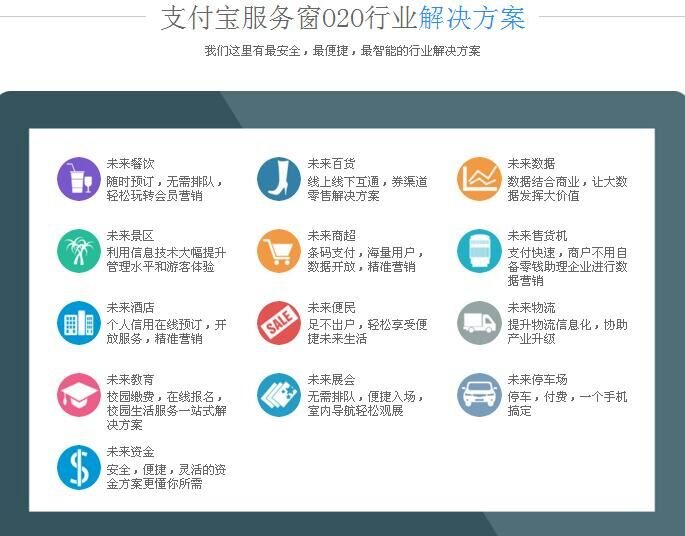Click the green palm tree icon for 未来景区
685x536 pixels.
tap(79, 251)
